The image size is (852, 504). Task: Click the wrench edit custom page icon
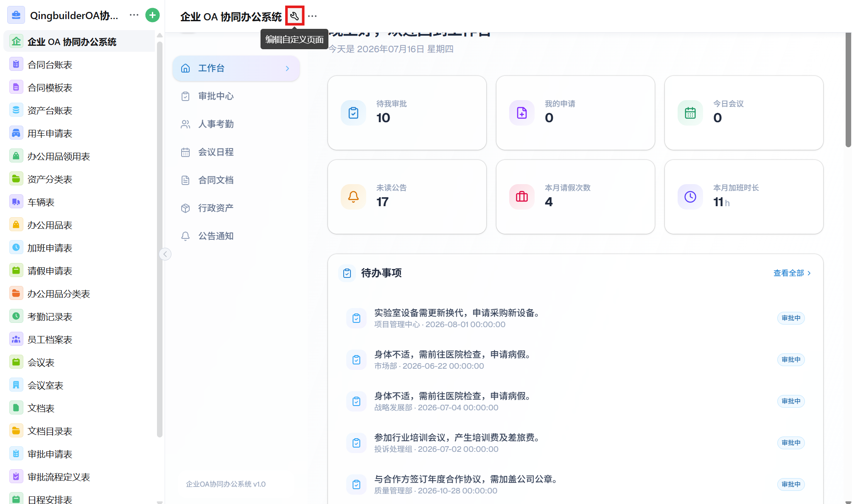294,16
